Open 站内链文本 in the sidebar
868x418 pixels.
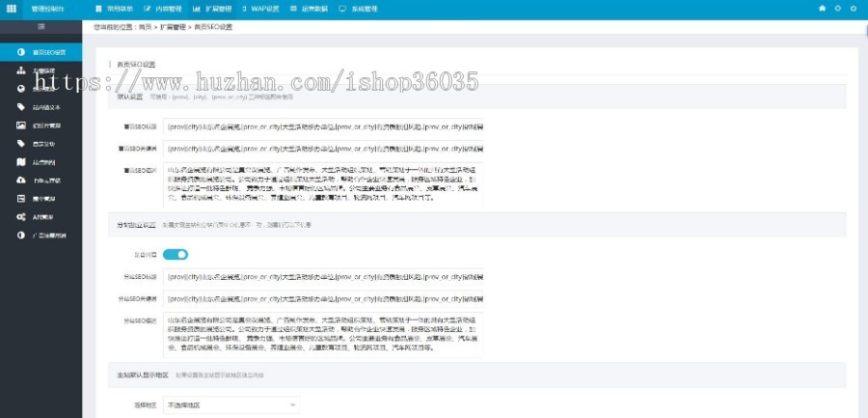[x=41, y=107]
